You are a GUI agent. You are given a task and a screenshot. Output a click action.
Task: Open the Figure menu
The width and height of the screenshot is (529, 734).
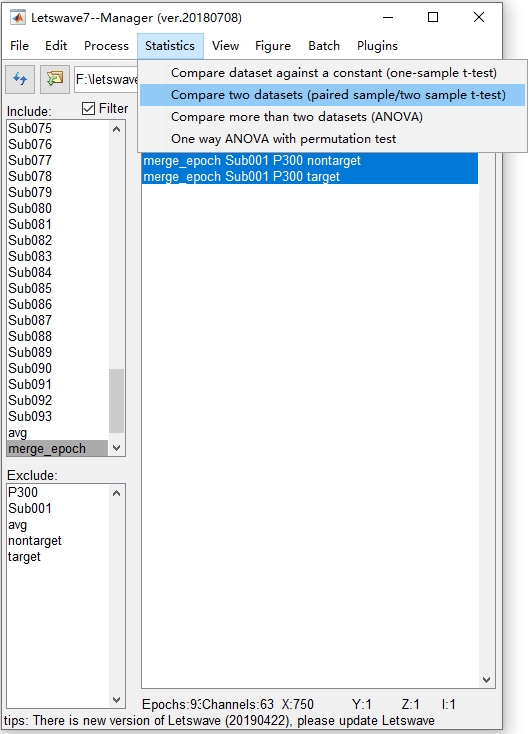273,46
